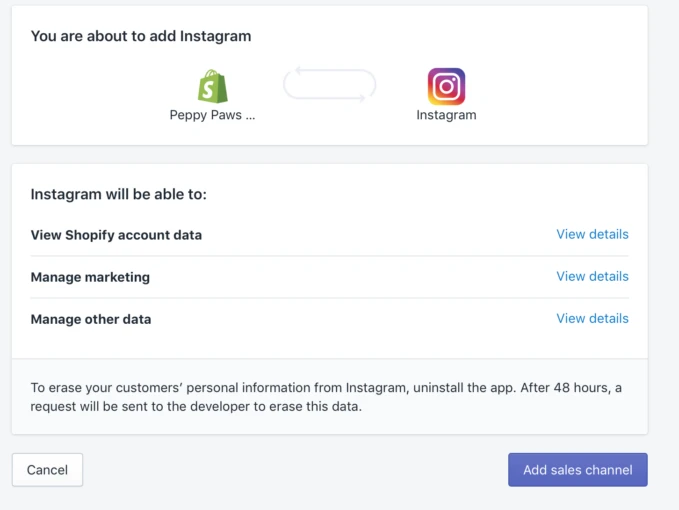
Task: Click the 'You are about to add Instagram' heading
Action: pos(141,36)
